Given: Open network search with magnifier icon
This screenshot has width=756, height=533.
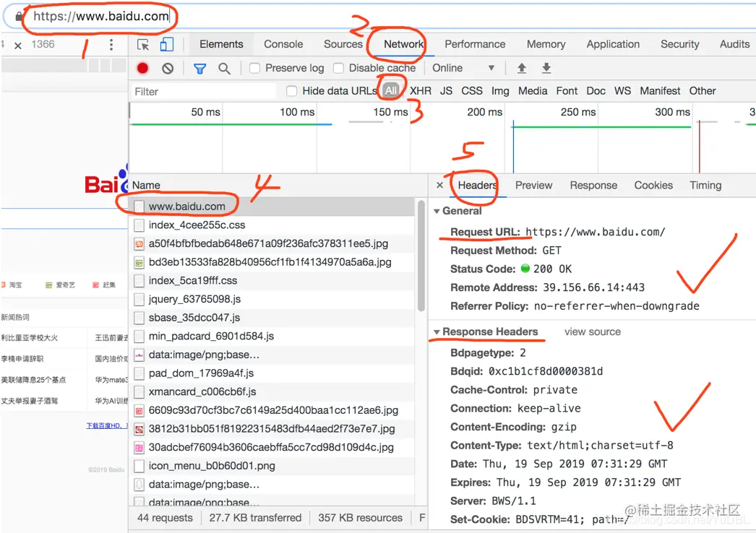Looking at the screenshot, I should [x=224, y=69].
